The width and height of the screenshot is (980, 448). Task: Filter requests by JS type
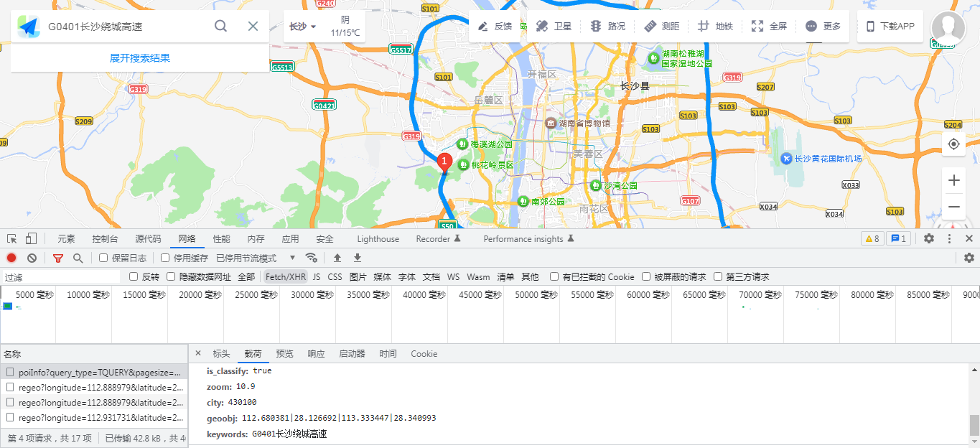click(317, 276)
